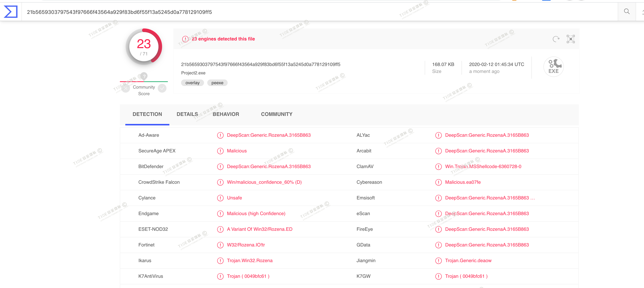The width and height of the screenshot is (644, 288).
Task: Switch to the DETAILS tab
Action: point(187,114)
